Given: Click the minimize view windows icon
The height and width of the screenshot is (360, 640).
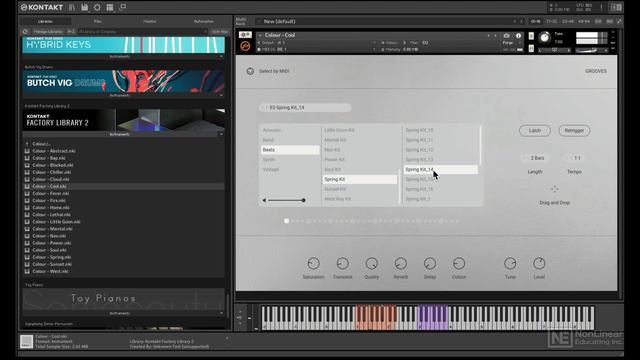Looking at the screenshot, I should (x=122, y=7).
